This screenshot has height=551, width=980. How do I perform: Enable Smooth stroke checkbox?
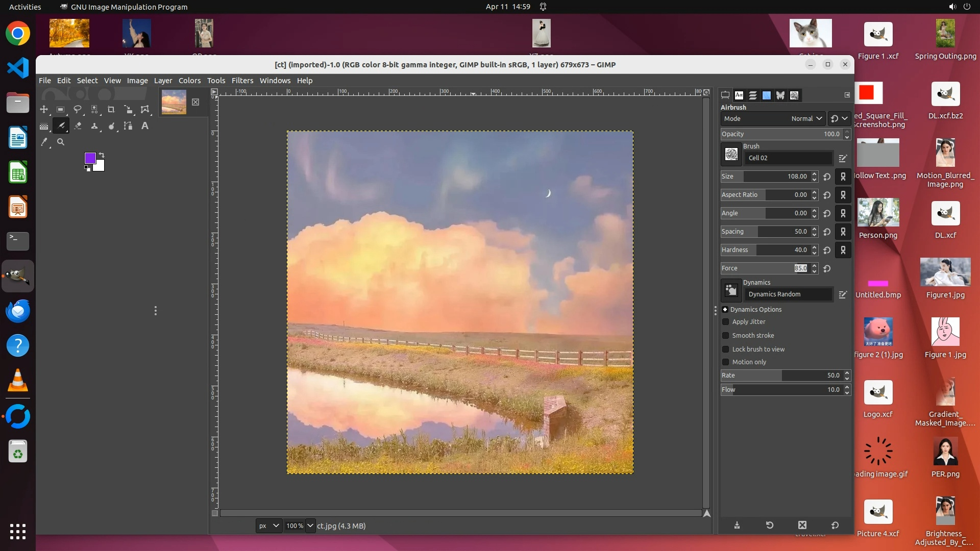[725, 336]
